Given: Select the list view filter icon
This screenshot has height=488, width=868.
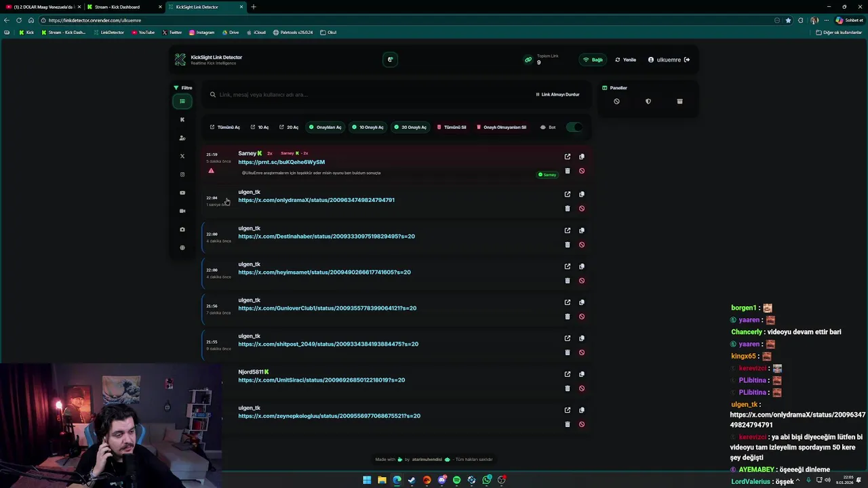Looking at the screenshot, I should click(x=182, y=101).
